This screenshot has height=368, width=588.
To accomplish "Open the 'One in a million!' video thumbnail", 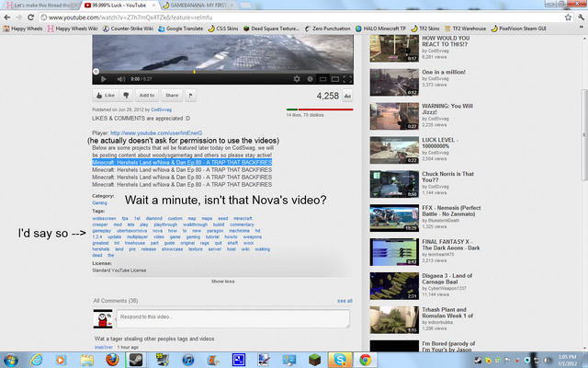I will (394, 82).
